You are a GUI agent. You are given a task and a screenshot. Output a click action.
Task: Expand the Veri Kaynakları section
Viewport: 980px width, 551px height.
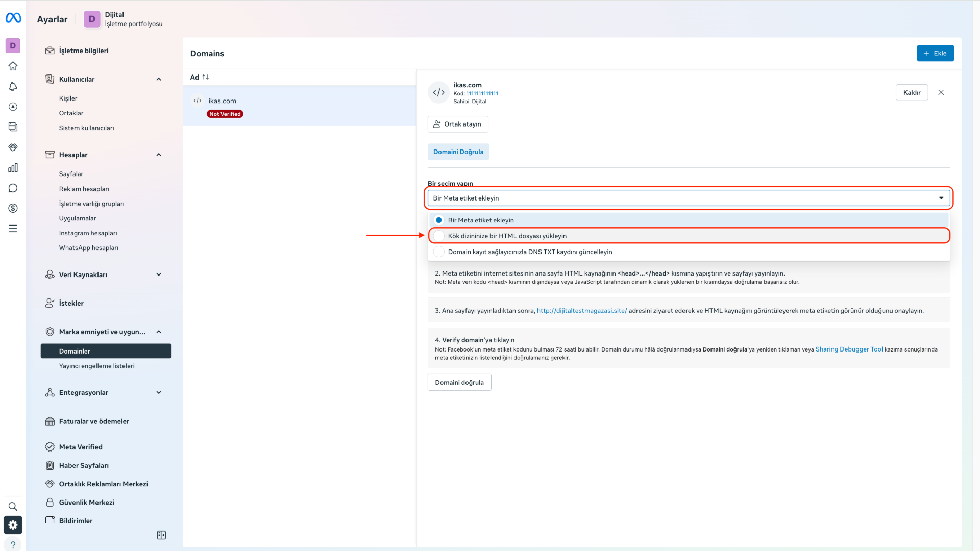[159, 274]
